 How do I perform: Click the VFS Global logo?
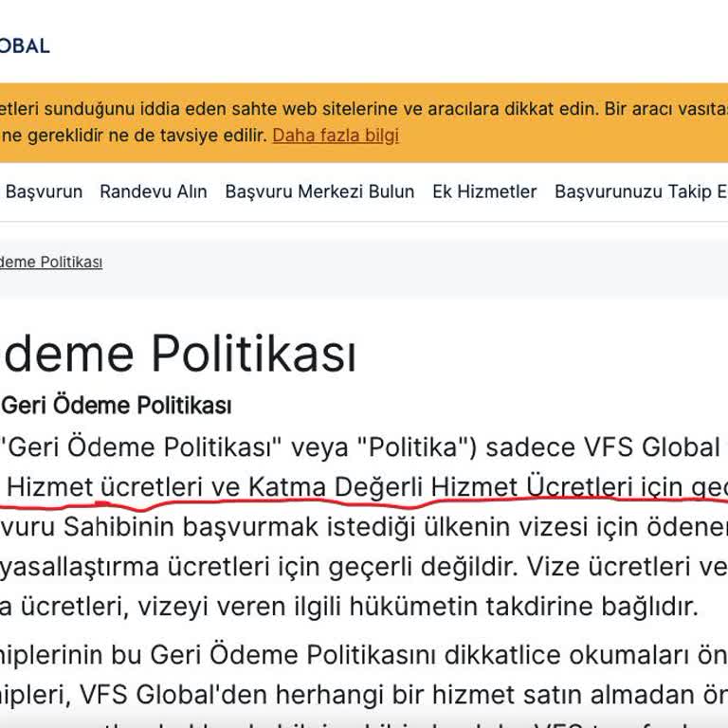(x=25, y=45)
